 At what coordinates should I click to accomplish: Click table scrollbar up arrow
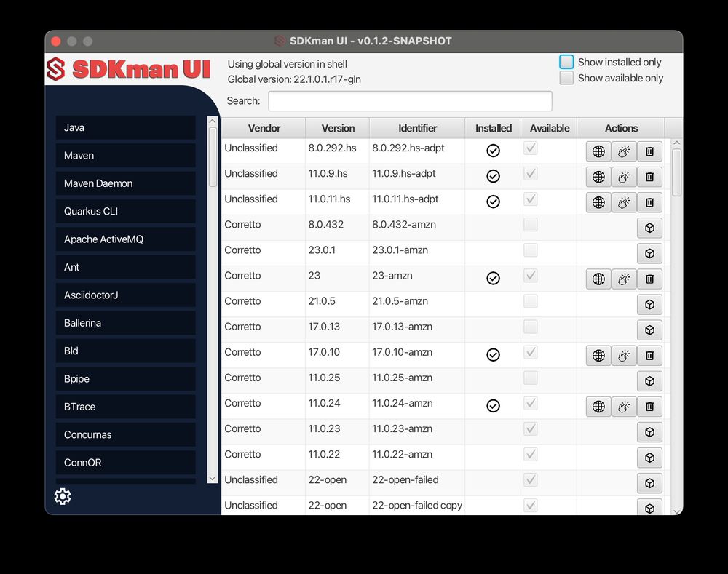677,143
